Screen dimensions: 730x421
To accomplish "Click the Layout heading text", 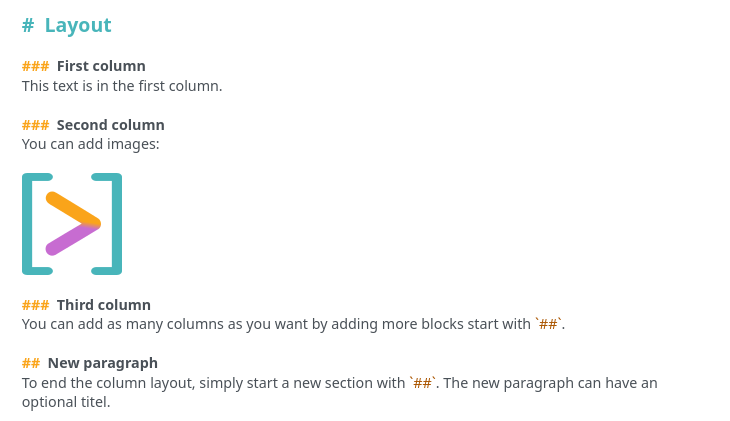I will coord(78,25).
